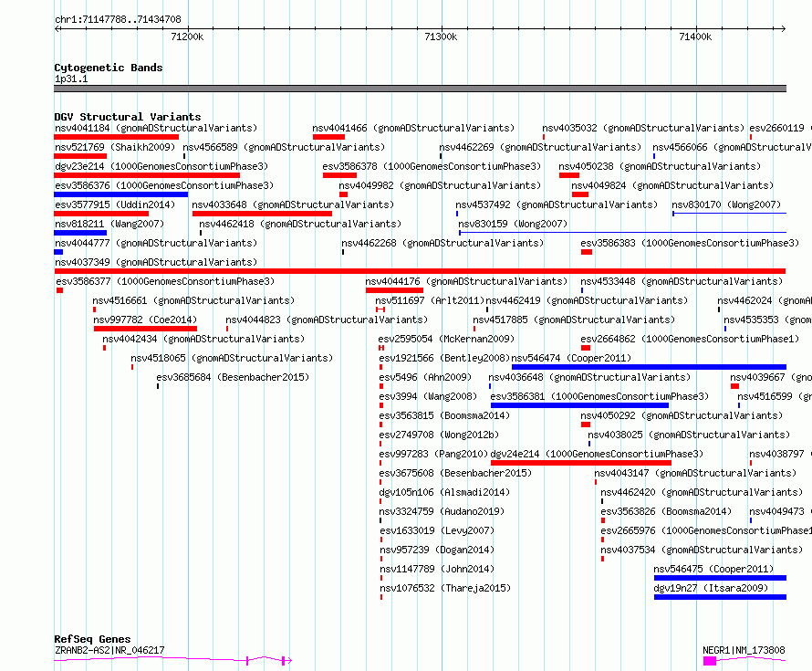This screenshot has height=671, width=812.
Task: Click nsv4516661 variant label
Action: 193,300
